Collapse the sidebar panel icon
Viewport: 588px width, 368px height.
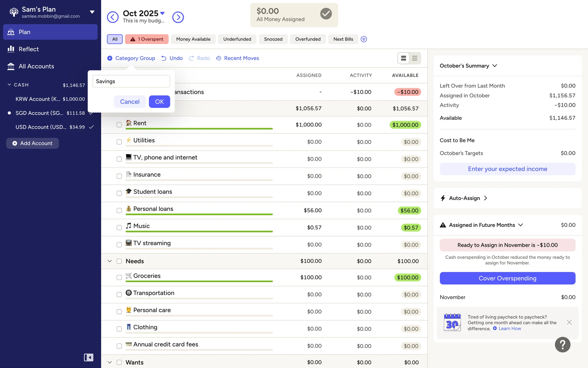click(89, 358)
